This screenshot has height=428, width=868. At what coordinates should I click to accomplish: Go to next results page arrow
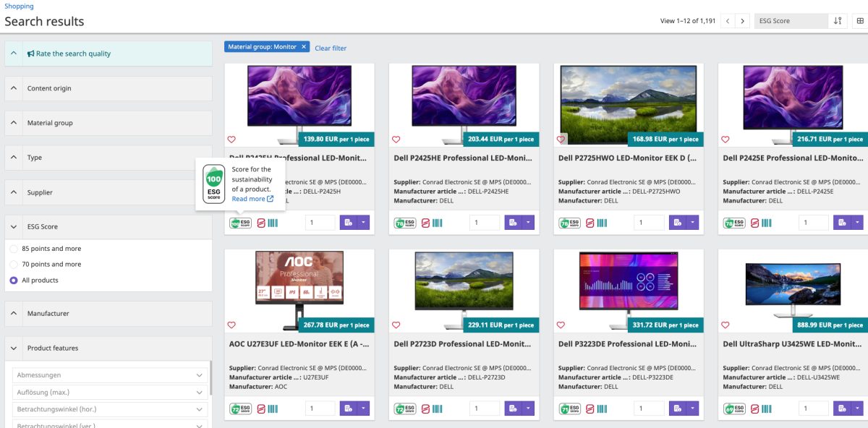tap(742, 21)
